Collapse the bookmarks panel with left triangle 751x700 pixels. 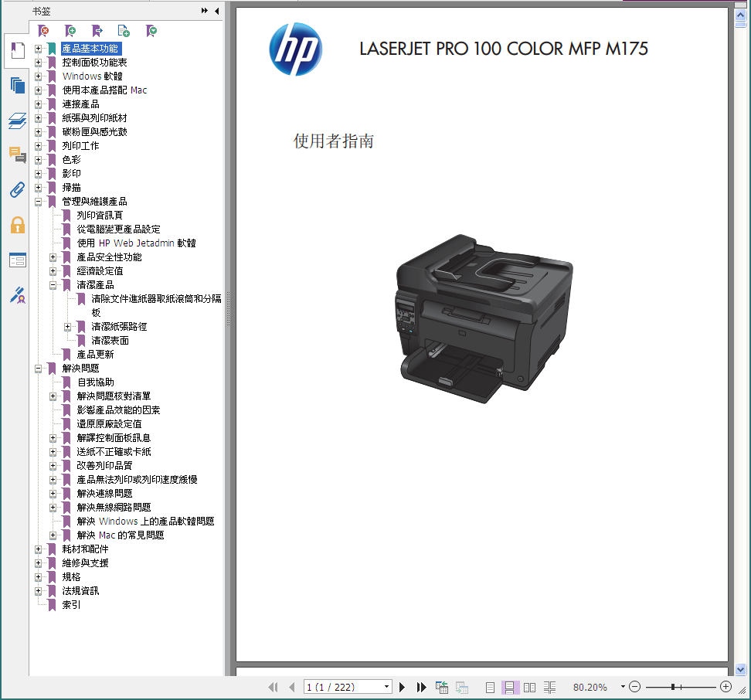pyautogui.click(x=217, y=11)
